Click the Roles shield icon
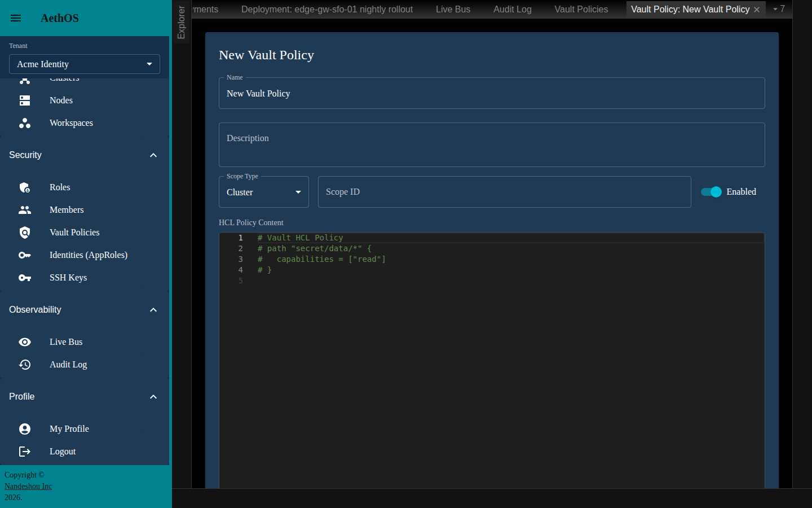This screenshot has width=812, height=508. click(25, 187)
